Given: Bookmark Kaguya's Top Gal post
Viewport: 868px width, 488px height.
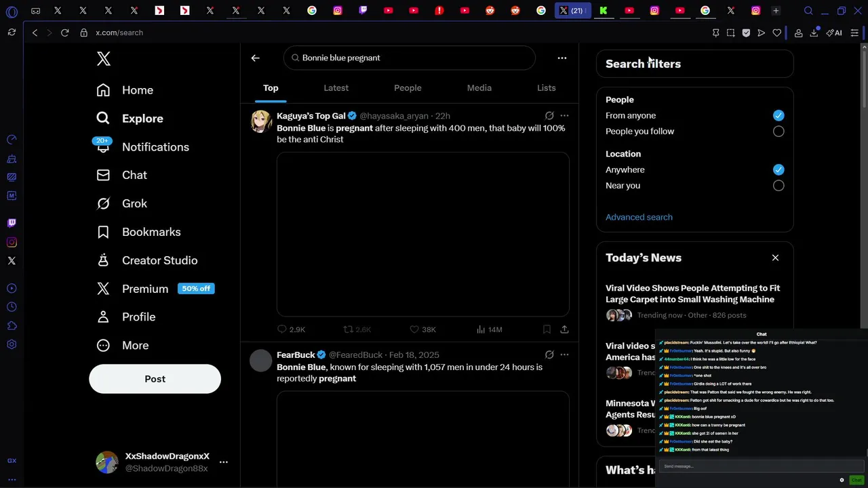Looking at the screenshot, I should (x=547, y=329).
